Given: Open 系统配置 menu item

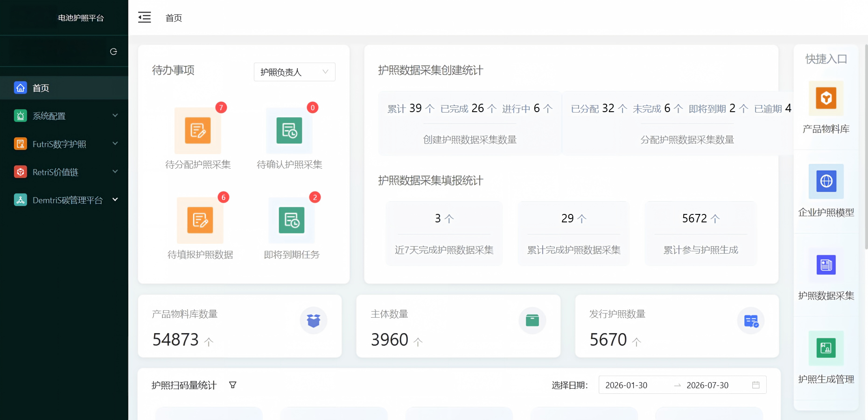Looking at the screenshot, I should click(64, 116).
